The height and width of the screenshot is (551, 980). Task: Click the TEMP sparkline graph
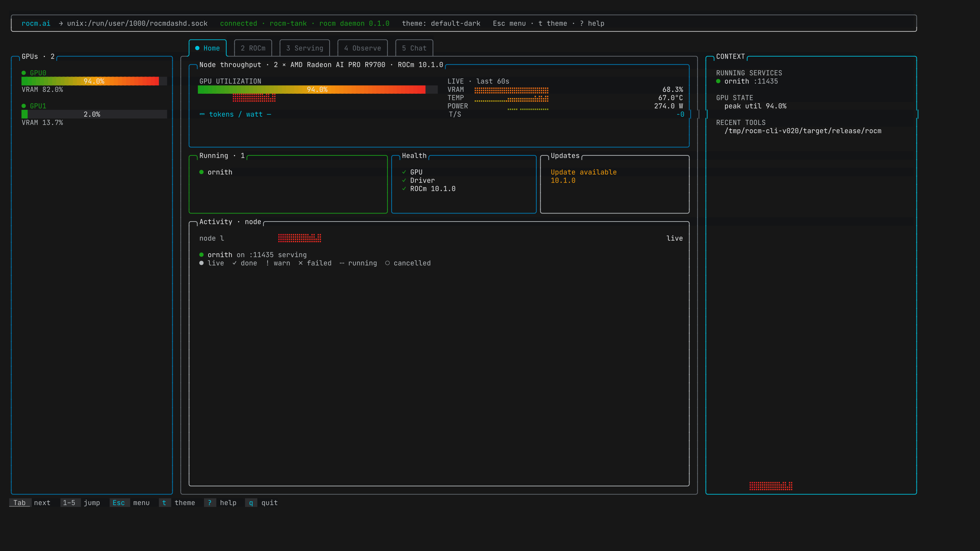[x=511, y=99]
